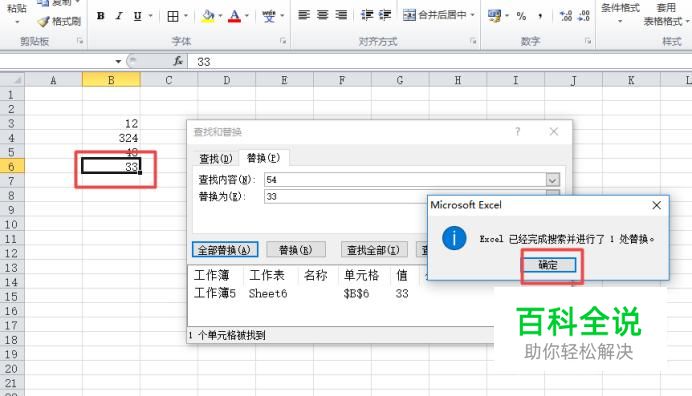Click the 格式刷 format painter
The height and width of the screenshot is (396, 692).
(x=59, y=21)
